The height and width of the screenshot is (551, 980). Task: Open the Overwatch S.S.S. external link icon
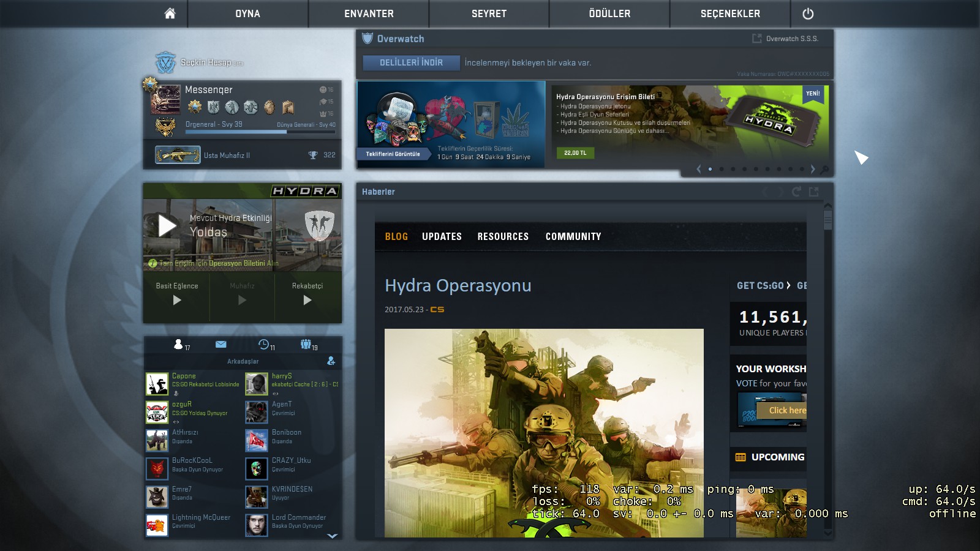[757, 39]
